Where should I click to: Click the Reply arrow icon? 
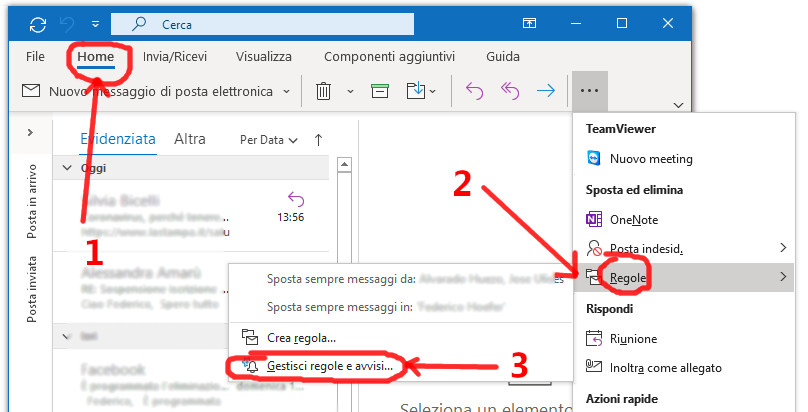pyautogui.click(x=474, y=91)
